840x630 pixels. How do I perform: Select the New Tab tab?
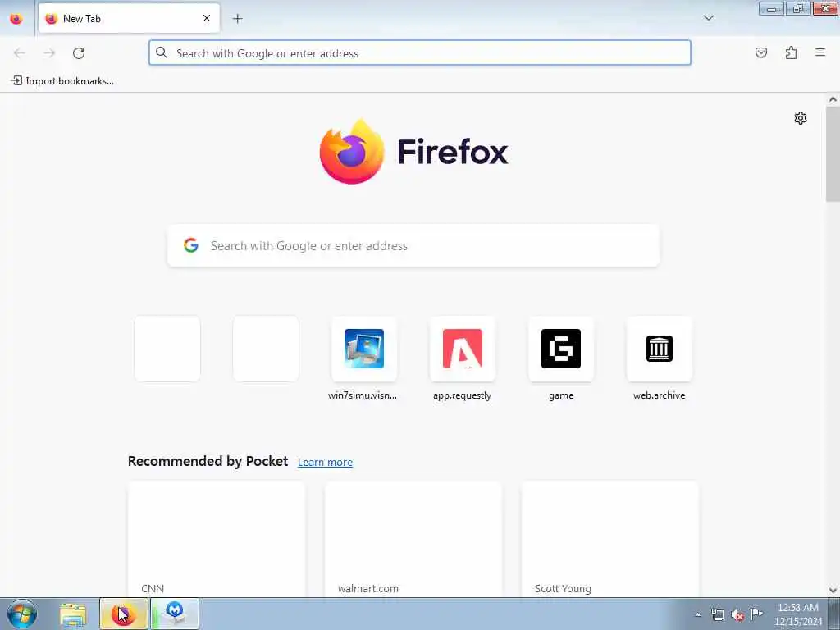point(129,18)
